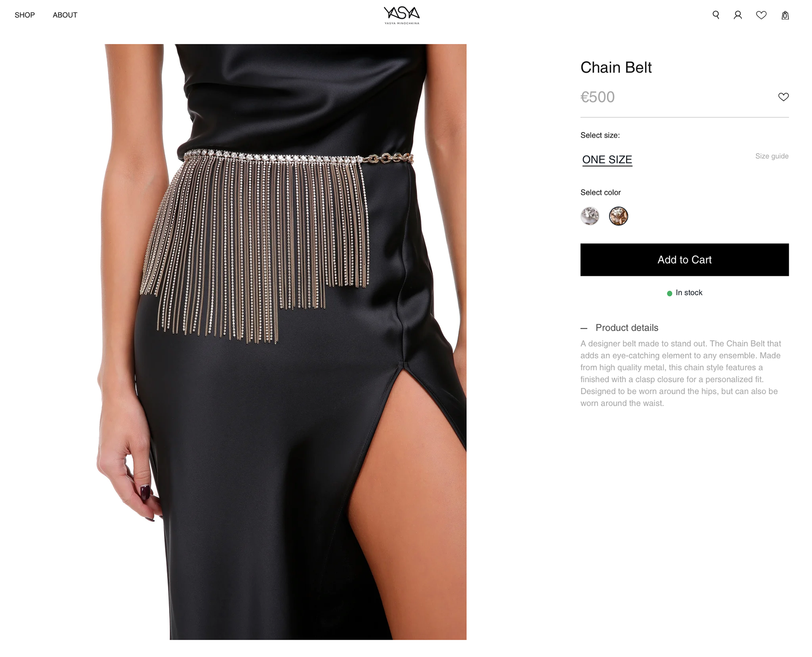Viewport: 812px width, 657px height.
Task: Collapse the Product details section
Action: (x=620, y=328)
